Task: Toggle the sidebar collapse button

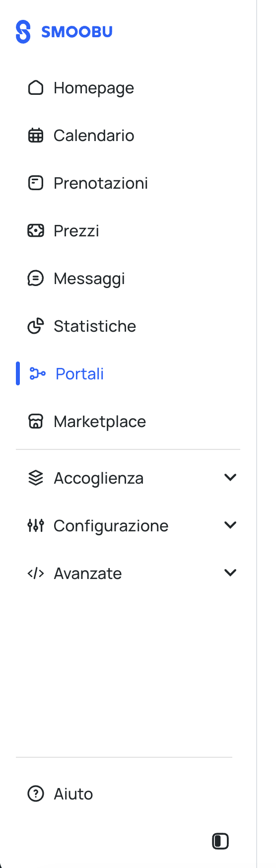Action: click(x=220, y=841)
